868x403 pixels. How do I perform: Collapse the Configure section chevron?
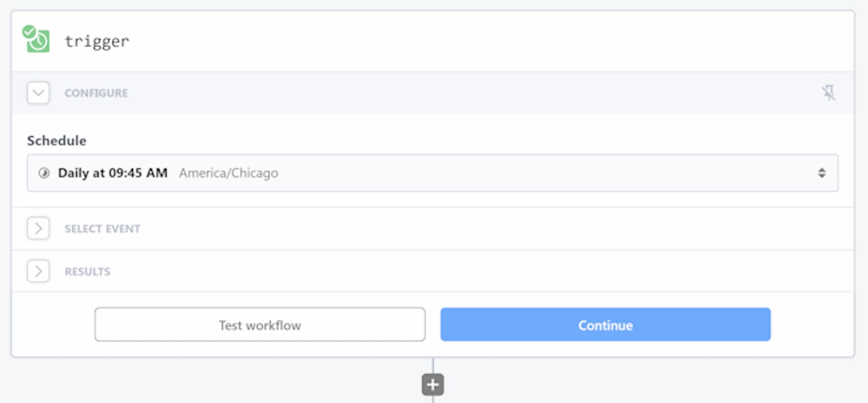[x=38, y=93]
